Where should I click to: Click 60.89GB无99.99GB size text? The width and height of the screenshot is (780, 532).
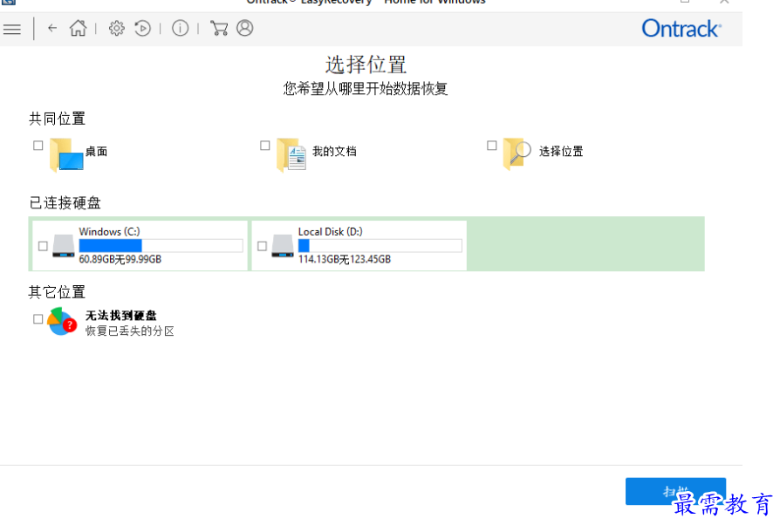(120, 259)
